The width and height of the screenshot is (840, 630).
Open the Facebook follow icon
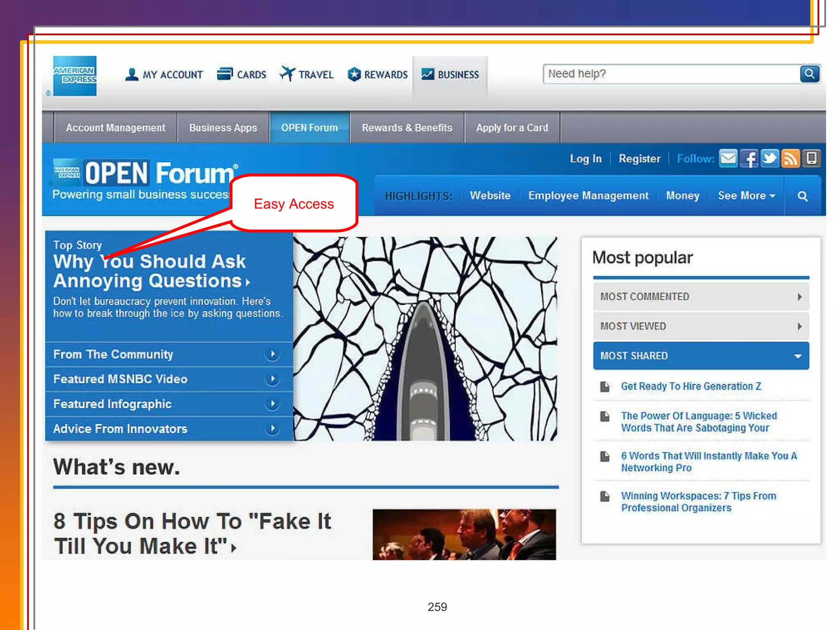point(749,158)
